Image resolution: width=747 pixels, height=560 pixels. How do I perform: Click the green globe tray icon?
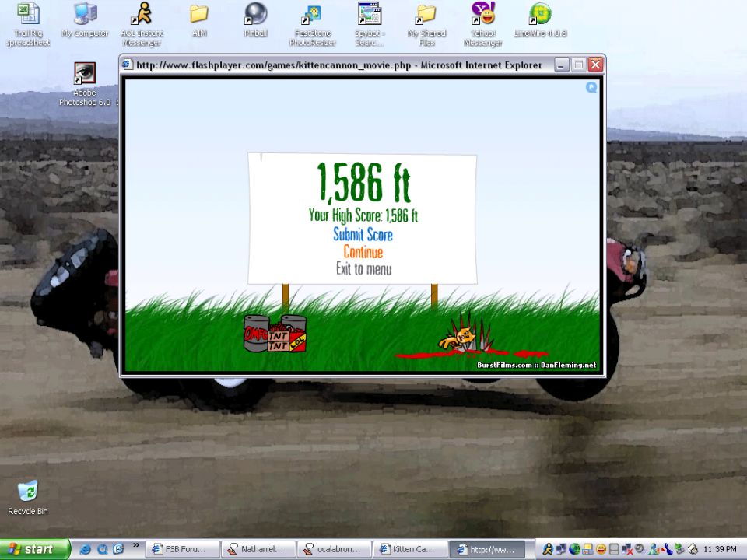point(574,549)
